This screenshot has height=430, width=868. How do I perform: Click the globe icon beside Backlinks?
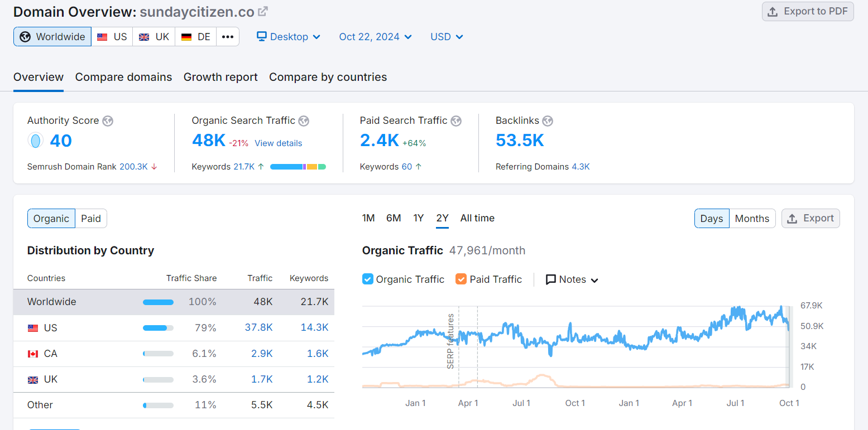[548, 121]
